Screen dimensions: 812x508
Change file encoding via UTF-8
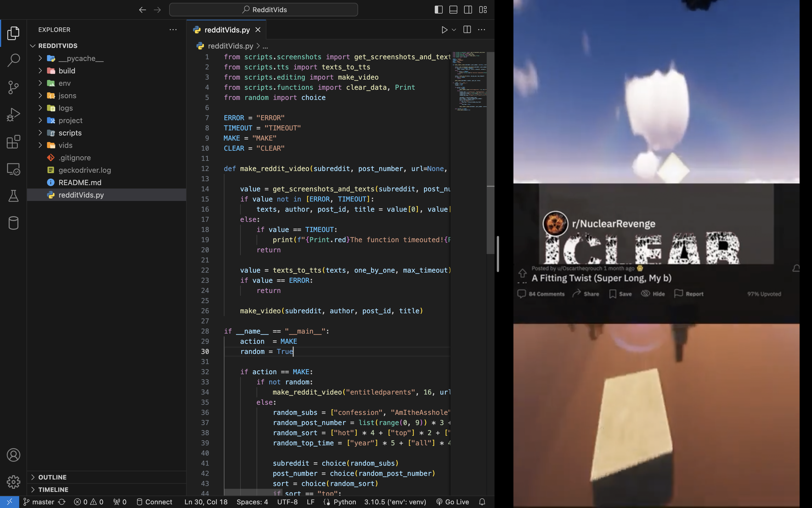287,502
